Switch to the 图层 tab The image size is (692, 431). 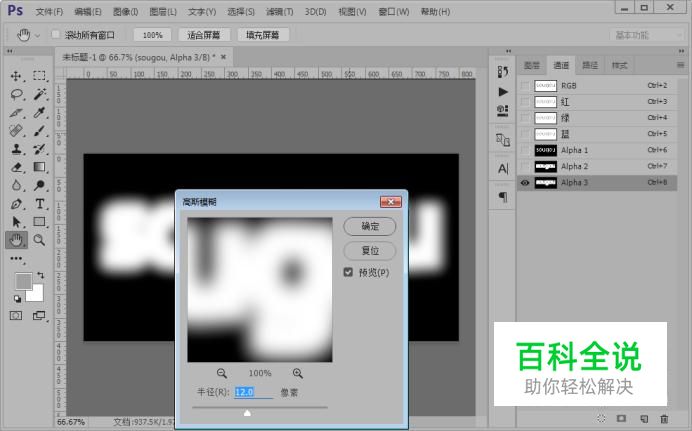coord(532,66)
